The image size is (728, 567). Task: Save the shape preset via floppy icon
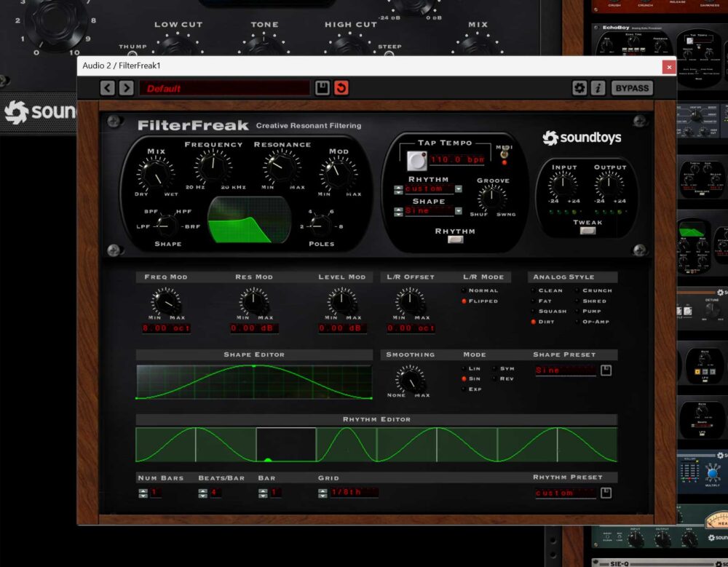coord(606,370)
